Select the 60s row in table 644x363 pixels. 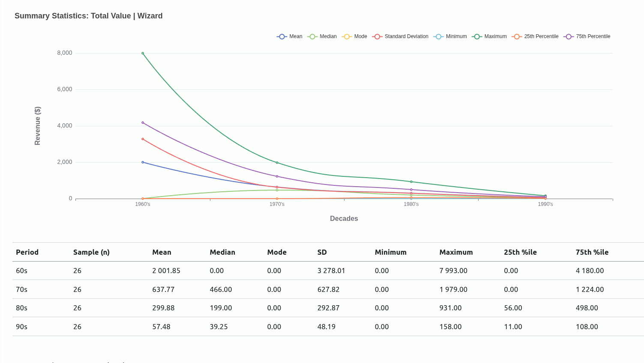(x=22, y=271)
